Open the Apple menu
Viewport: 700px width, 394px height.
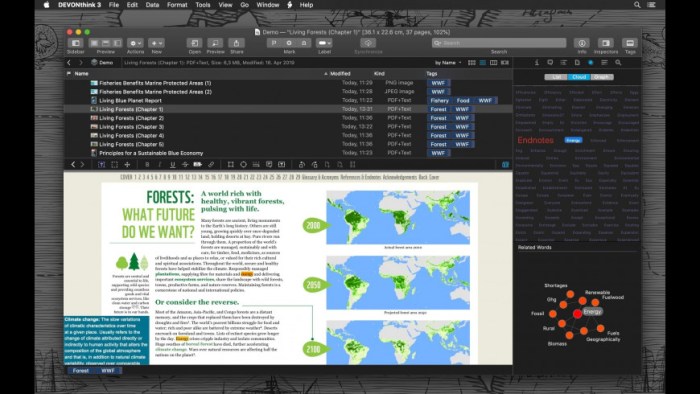46,5
